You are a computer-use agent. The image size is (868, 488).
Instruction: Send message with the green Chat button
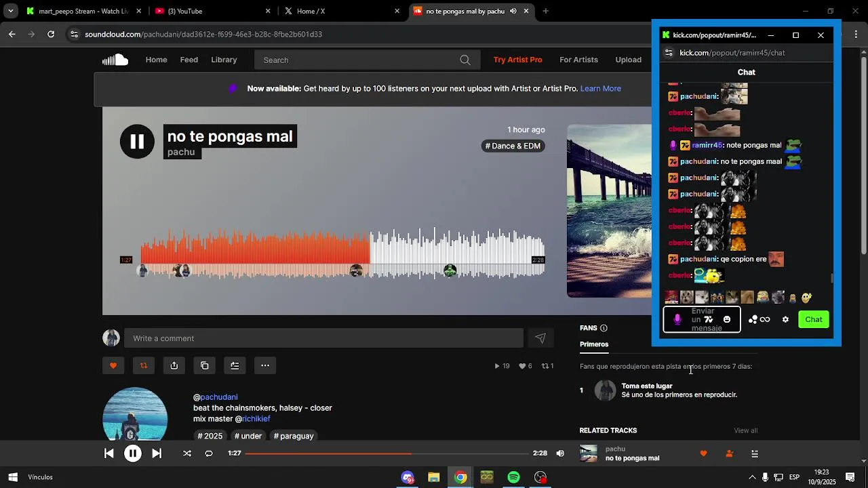pos(813,319)
